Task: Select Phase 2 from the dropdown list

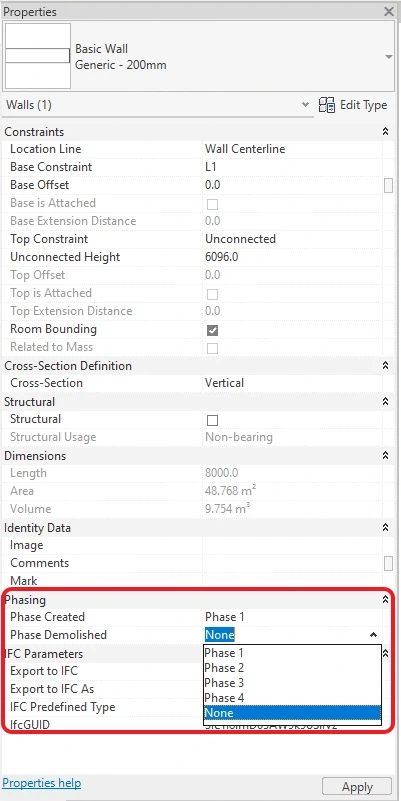Action: pyautogui.click(x=292, y=668)
